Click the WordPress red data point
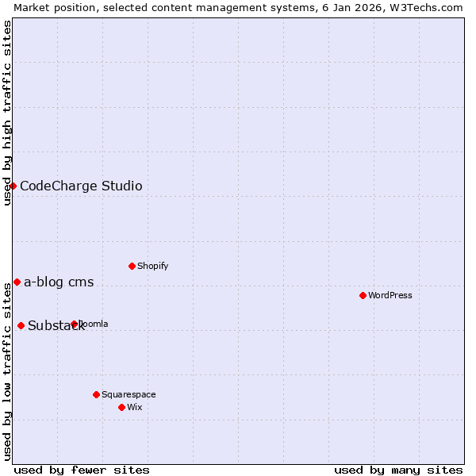Screen dimensions: 476x476 click(x=363, y=295)
